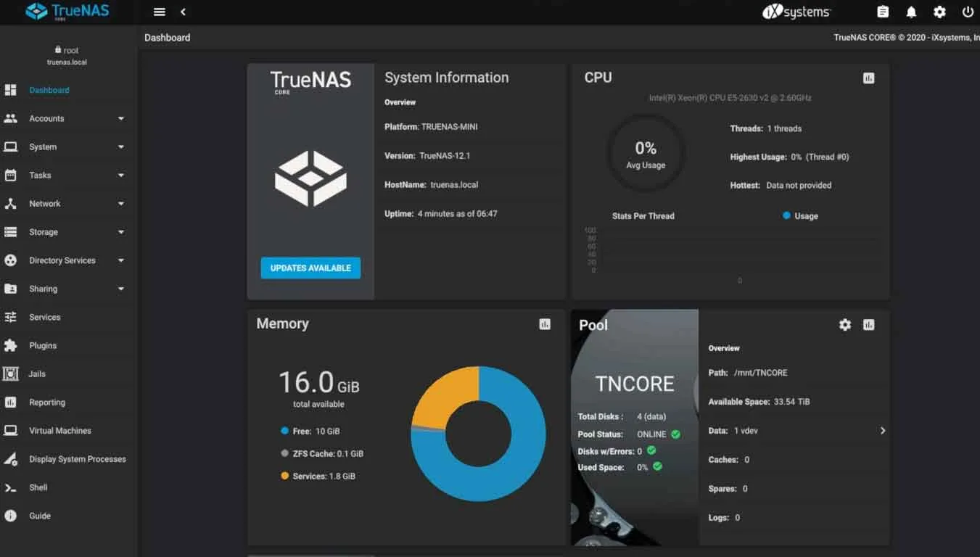
Task: Collapse sidebar with the left chevron
Action: click(183, 12)
